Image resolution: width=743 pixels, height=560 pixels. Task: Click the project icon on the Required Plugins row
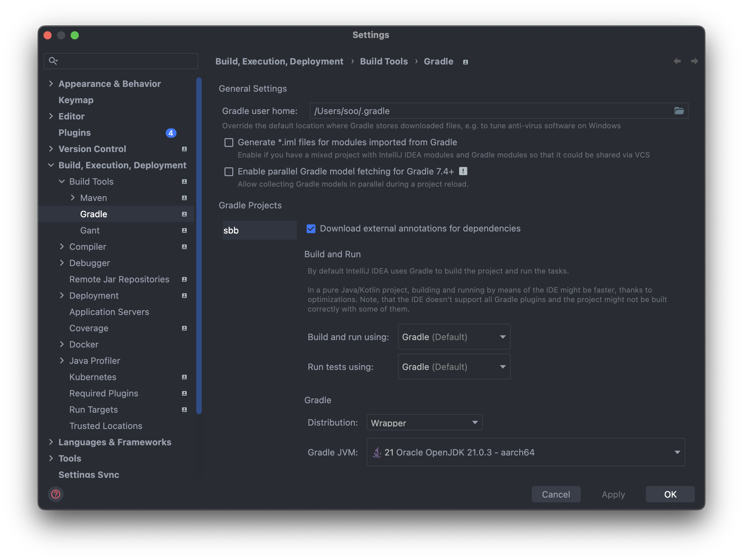184,393
